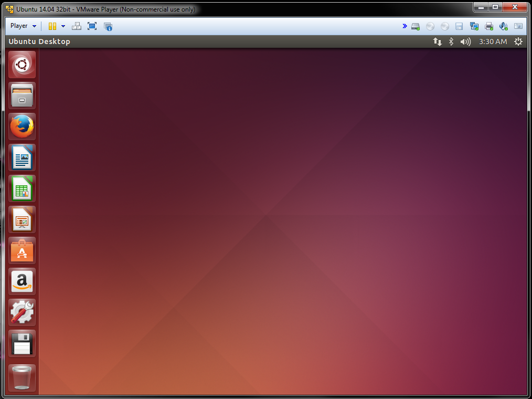
Task: Open the Ubuntu Dash search launcher
Action: point(22,65)
